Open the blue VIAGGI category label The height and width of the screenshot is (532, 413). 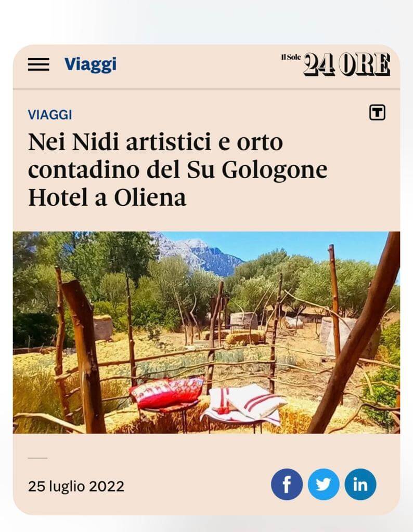pos(50,115)
